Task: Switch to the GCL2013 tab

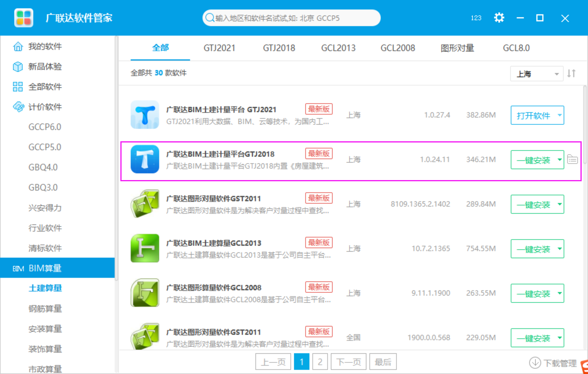Action: tap(338, 48)
